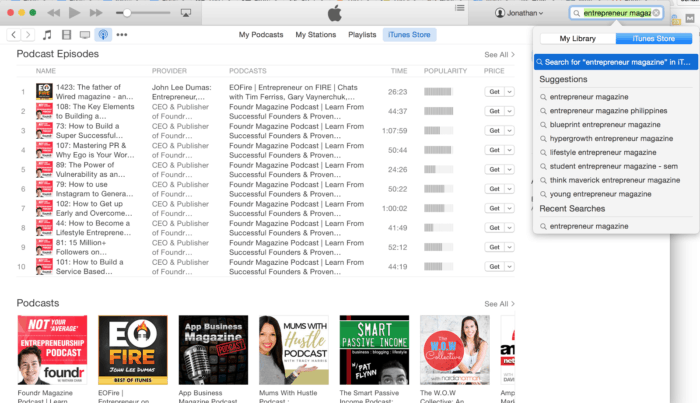
Task: Open Foundr Magazine Podcast cover
Action: click(x=52, y=350)
